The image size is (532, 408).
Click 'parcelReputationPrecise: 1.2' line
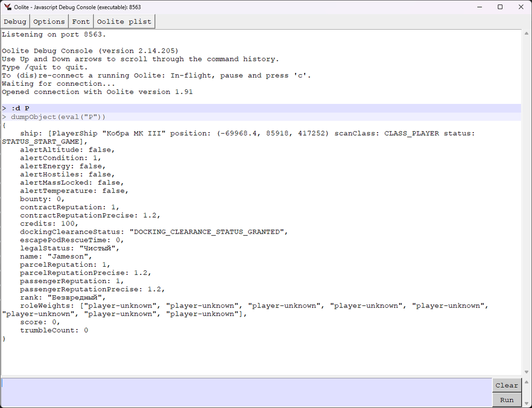click(x=86, y=273)
